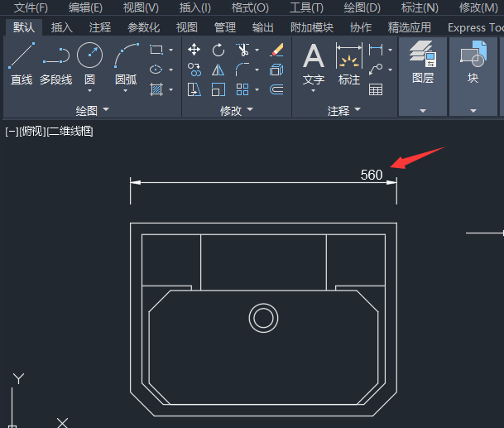Select the Line (直线) tool
Screen dimensions: 504x428
coord(22,64)
